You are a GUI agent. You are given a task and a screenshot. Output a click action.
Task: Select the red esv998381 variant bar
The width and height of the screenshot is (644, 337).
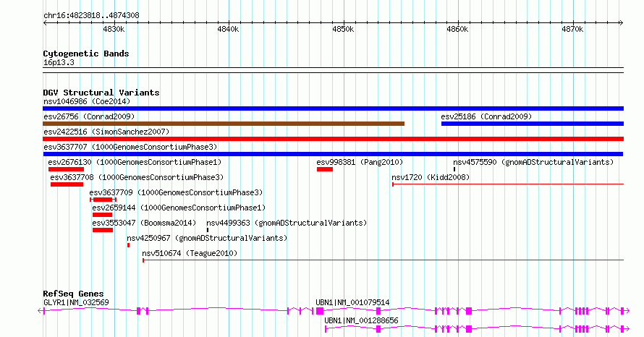(x=325, y=169)
